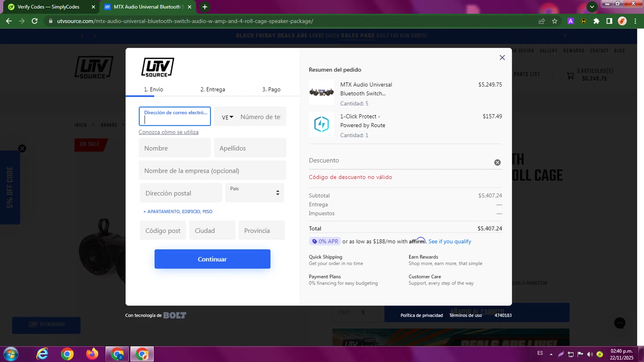Screen dimensions: 644x362
Task: Open the purple A extension
Action: pyautogui.click(x=571, y=21)
